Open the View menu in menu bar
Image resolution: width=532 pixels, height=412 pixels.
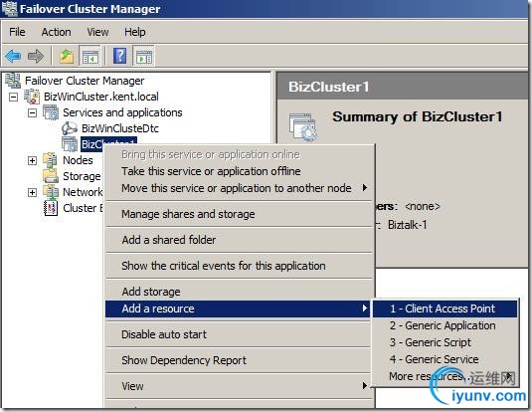[x=97, y=32]
